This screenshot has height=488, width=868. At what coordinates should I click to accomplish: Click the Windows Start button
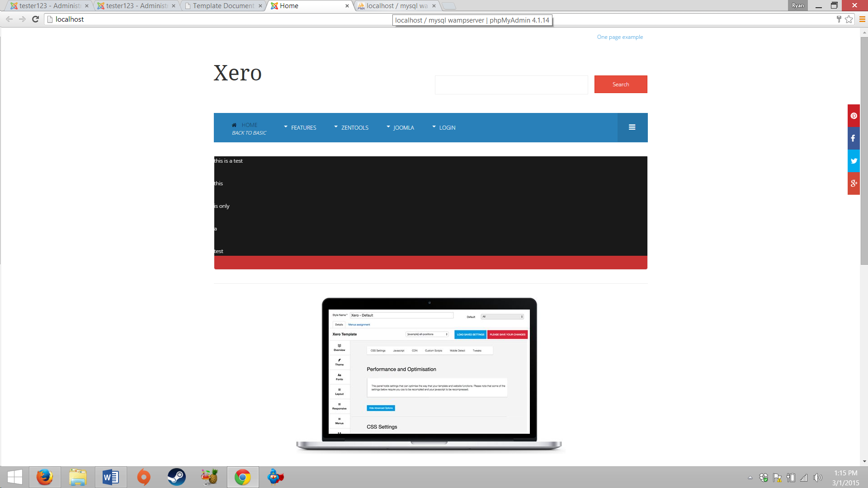point(14,477)
